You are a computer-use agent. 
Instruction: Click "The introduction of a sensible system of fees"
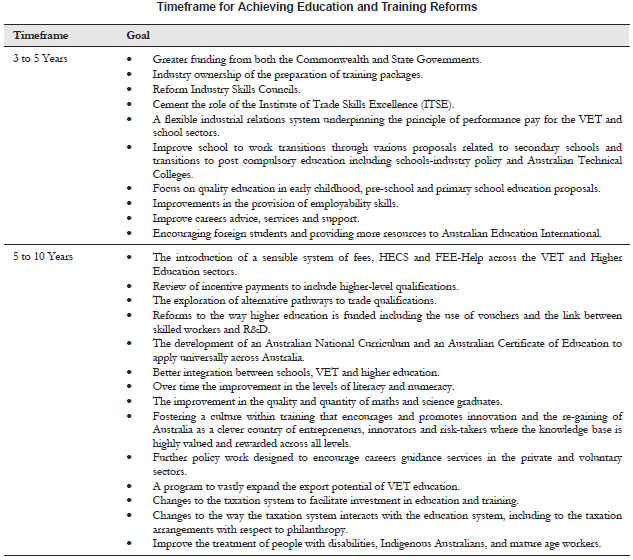point(387,264)
